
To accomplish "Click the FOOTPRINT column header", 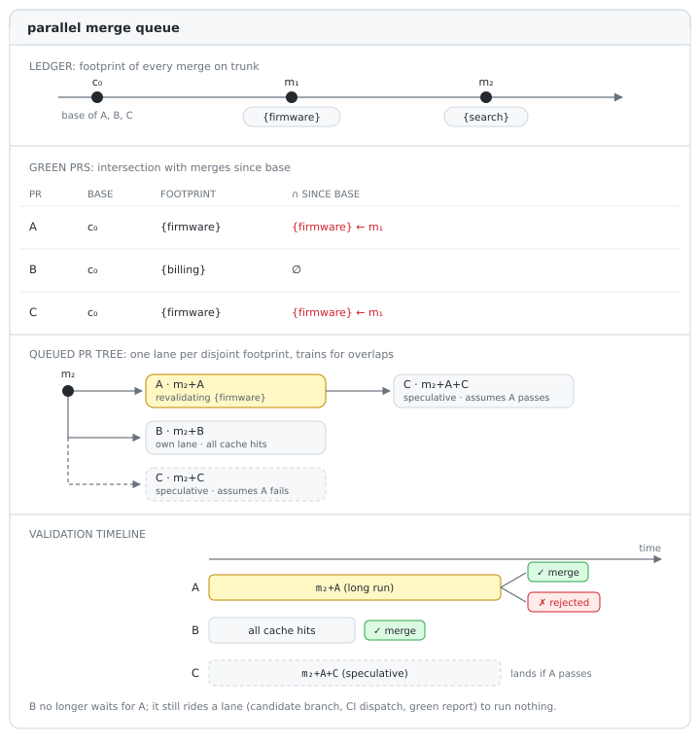I will point(188,194).
